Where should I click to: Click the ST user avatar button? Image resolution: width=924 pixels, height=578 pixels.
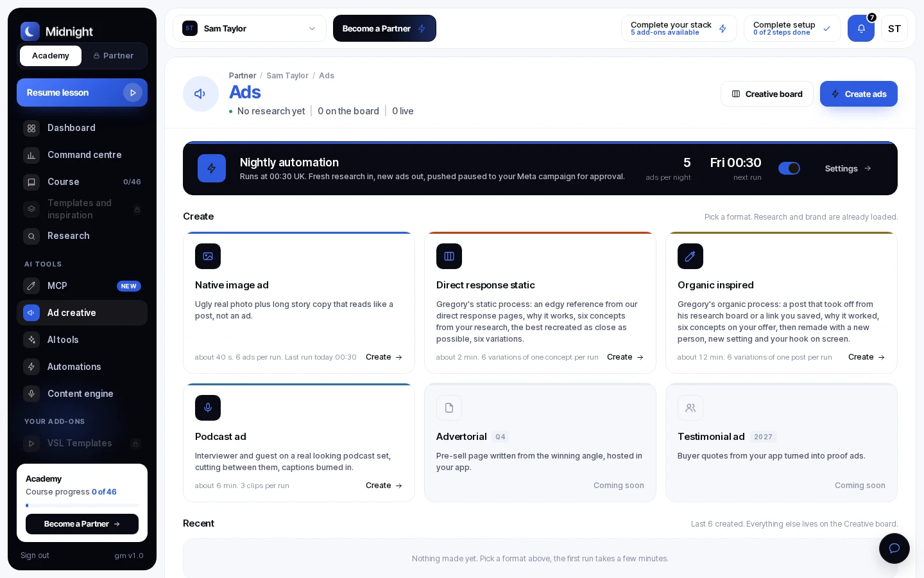pyautogui.click(x=894, y=28)
